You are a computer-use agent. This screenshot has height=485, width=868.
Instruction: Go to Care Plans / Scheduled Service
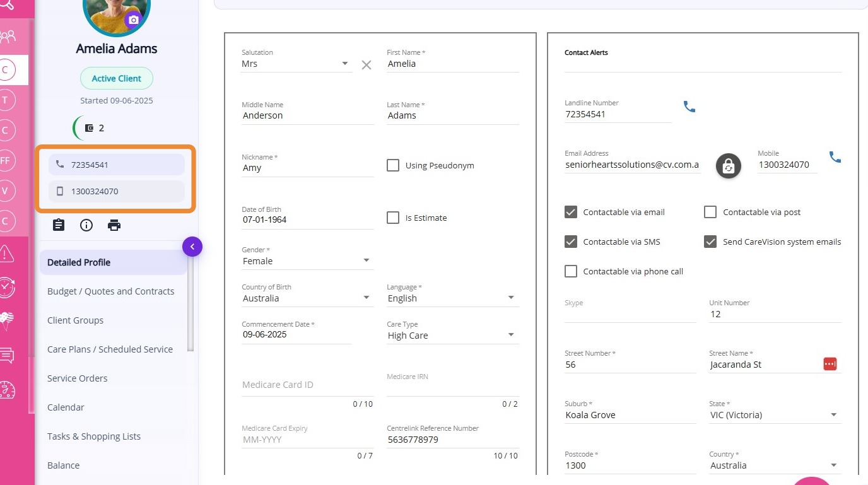(110, 349)
